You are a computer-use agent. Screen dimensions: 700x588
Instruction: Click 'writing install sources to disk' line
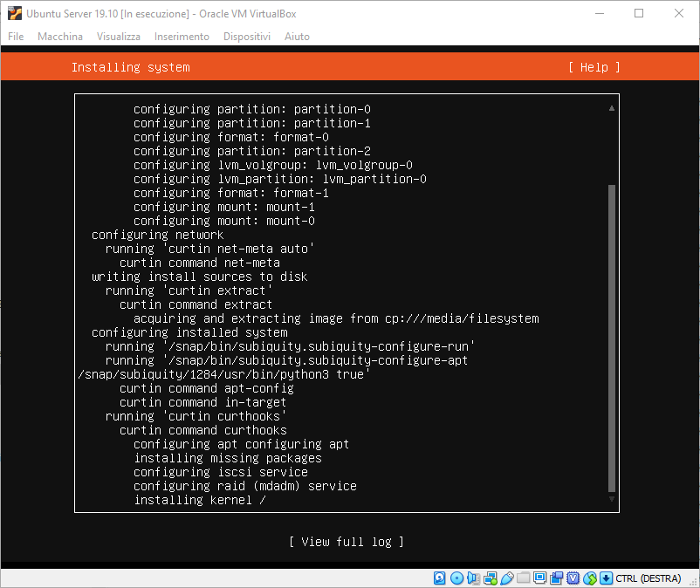tap(200, 277)
